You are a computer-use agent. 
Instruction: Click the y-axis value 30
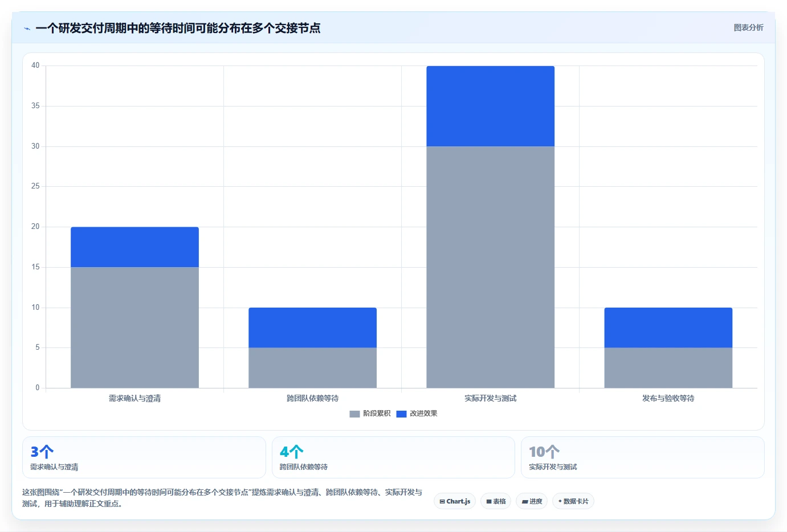35,146
